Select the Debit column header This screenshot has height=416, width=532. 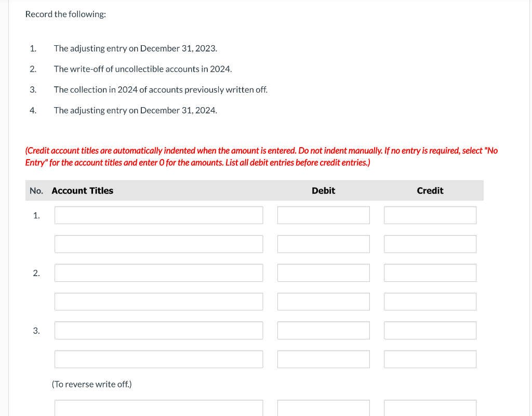[323, 190]
